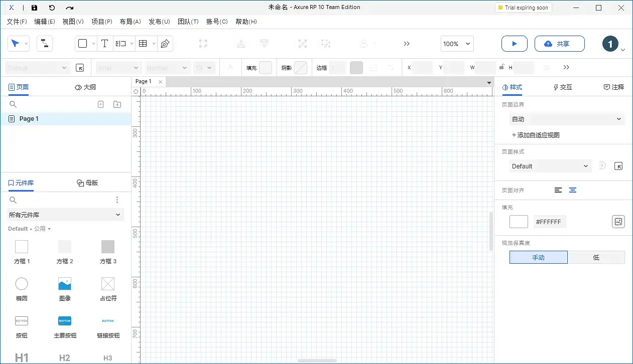633x364 pixels.
Task: Select the rectangle shape tool
Action: 82,43
